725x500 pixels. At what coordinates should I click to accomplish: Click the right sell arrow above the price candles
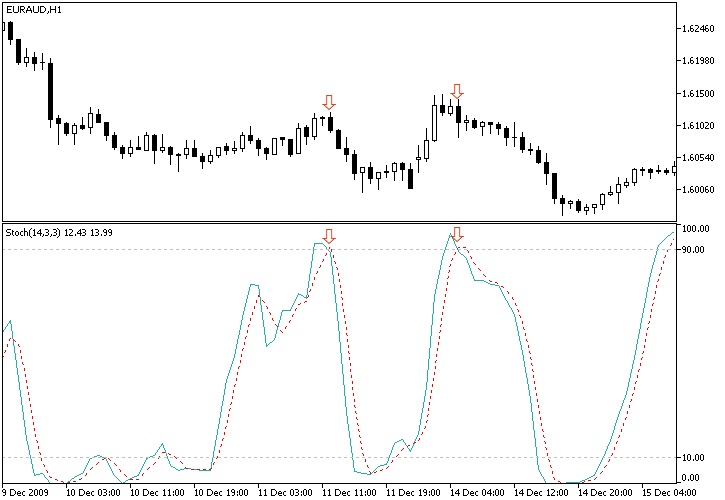[x=457, y=91]
